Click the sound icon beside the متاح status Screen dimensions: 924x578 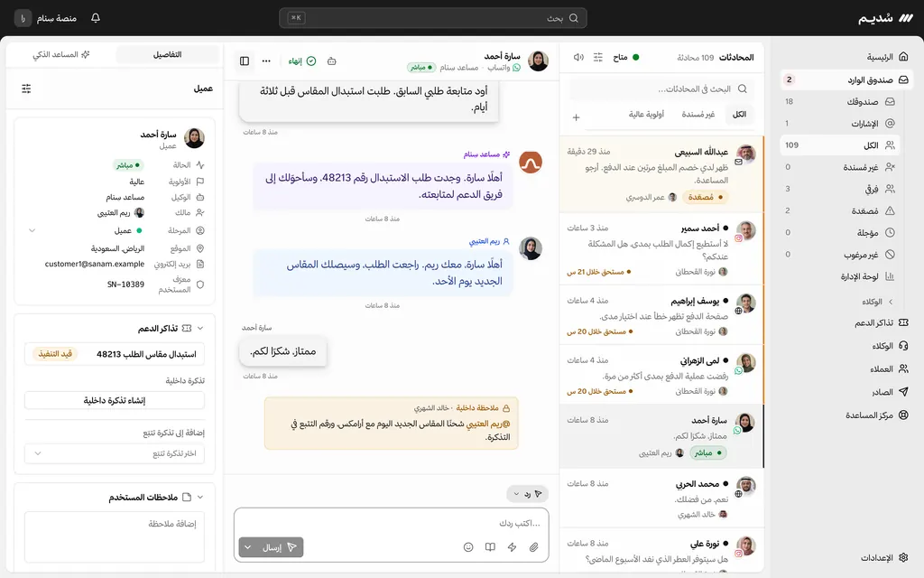pyautogui.click(x=578, y=57)
